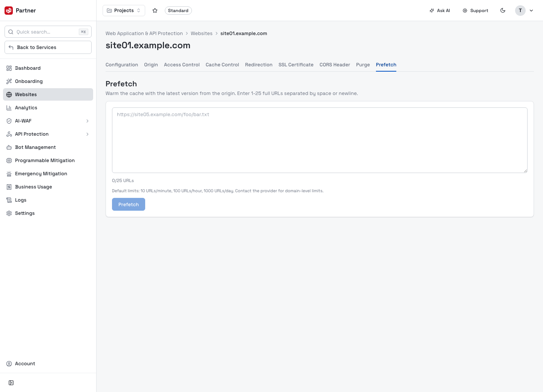The height and width of the screenshot is (392, 543).
Task: Open the Web Application & API Protection breadcrumb
Action: tap(144, 34)
